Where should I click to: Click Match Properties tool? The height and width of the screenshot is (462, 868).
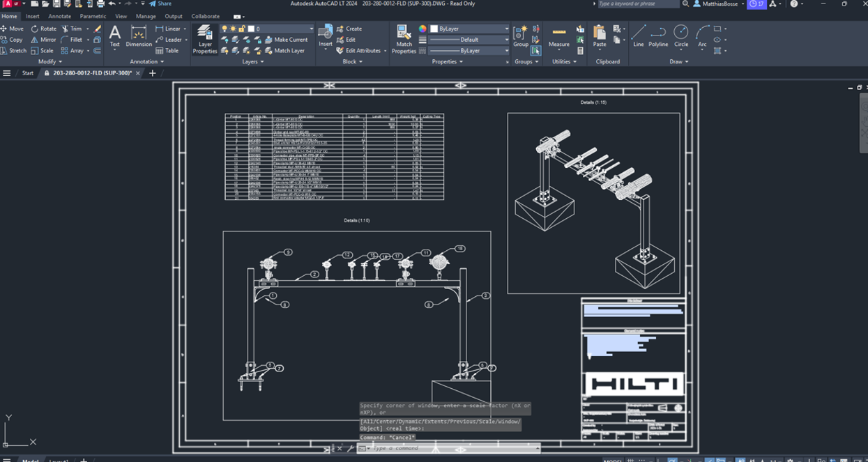pos(404,39)
